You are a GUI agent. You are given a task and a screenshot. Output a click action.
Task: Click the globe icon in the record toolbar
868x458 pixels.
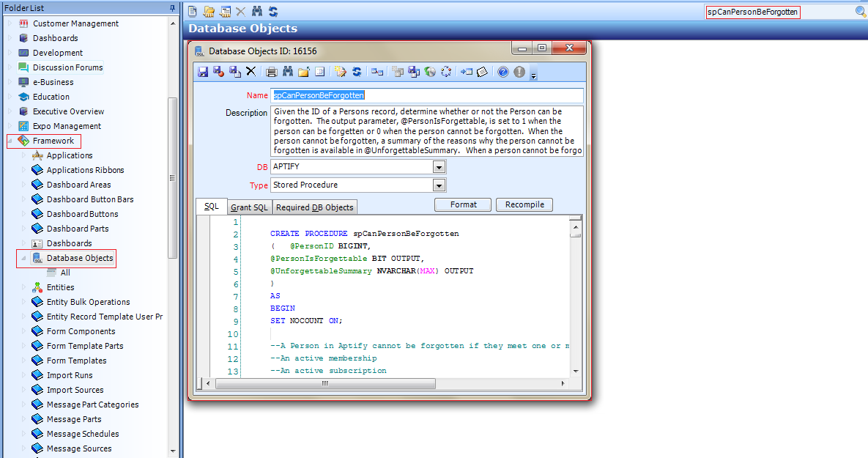(430, 71)
